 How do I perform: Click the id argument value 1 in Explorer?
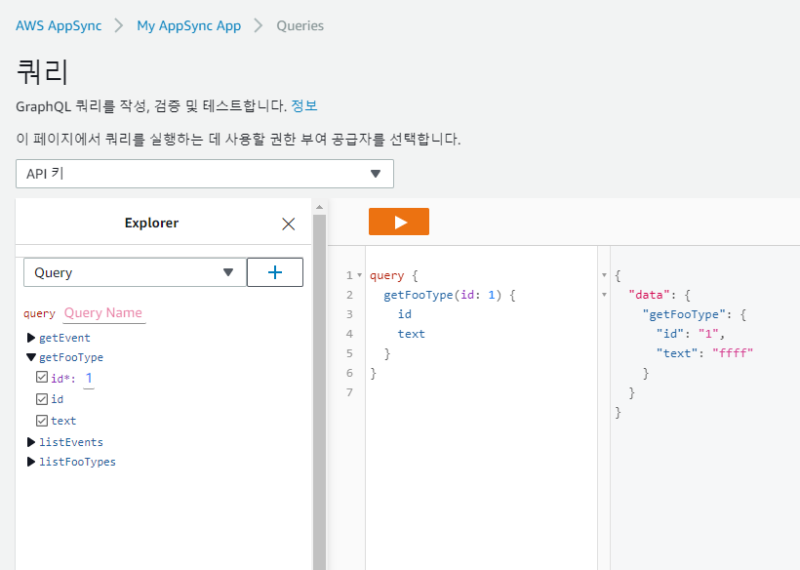(x=89, y=378)
